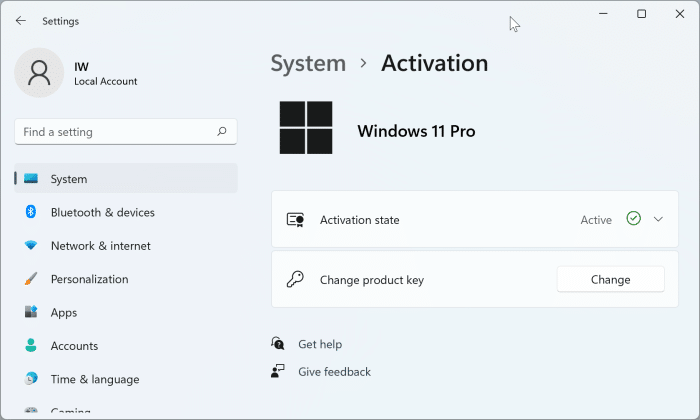Click the Activation state certificate icon
This screenshot has height=420, width=700.
click(x=295, y=220)
